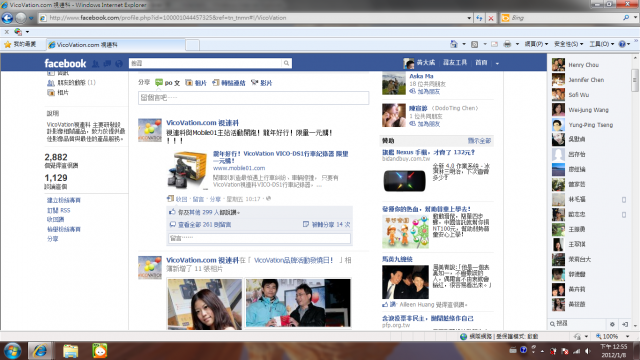Click in the Facebook search input field
The height and width of the screenshot is (360, 640).
[x=205, y=63]
